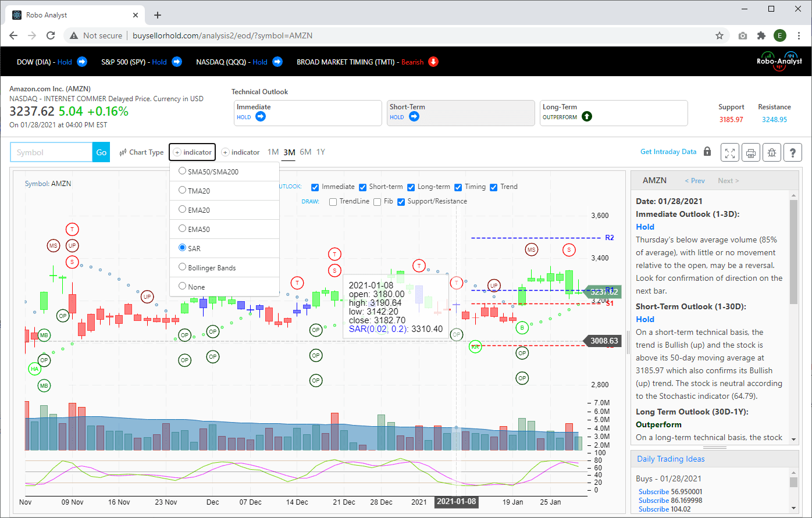
Task: Click into the Symbol input field
Action: [52, 152]
